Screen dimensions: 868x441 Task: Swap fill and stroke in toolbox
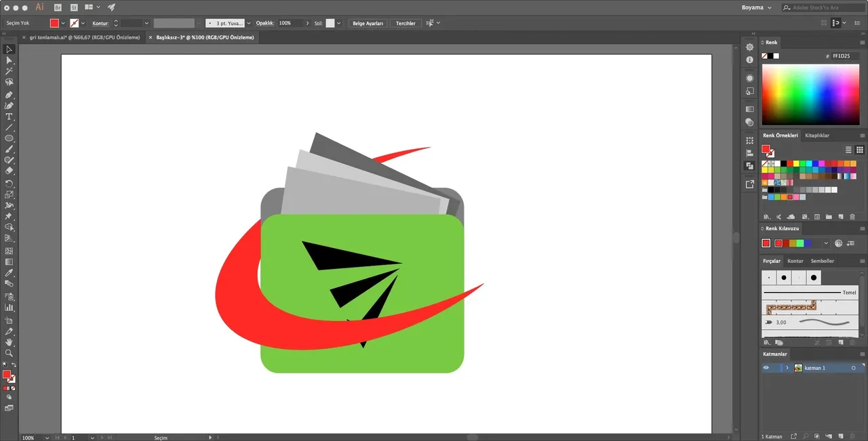(14, 365)
